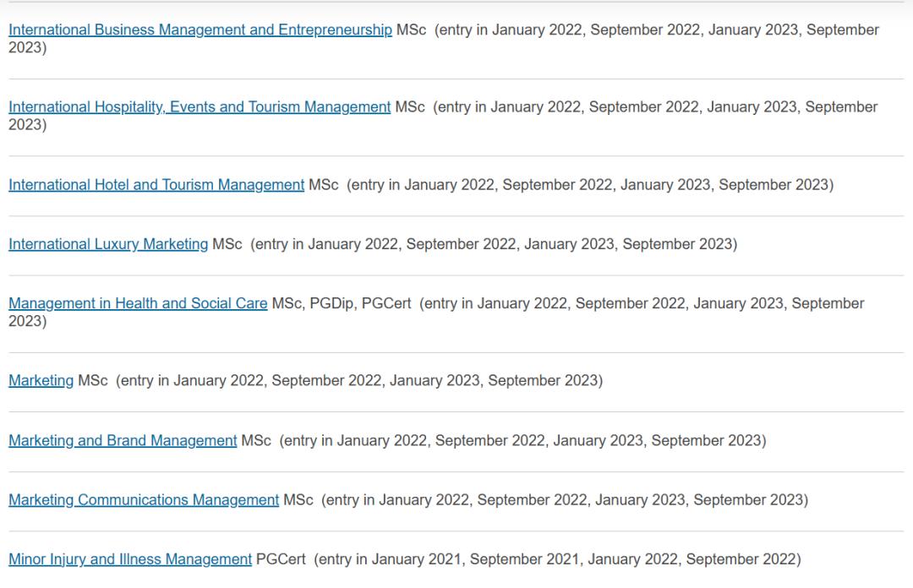Image resolution: width=913 pixels, height=588 pixels.
Task: Click entry dates text for Health and Social Care
Action: pos(641,303)
